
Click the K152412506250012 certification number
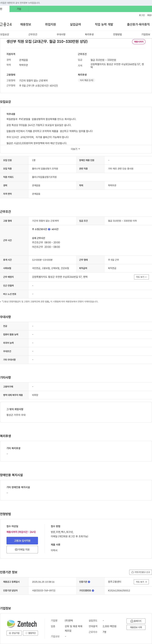[x=119, y=591]
